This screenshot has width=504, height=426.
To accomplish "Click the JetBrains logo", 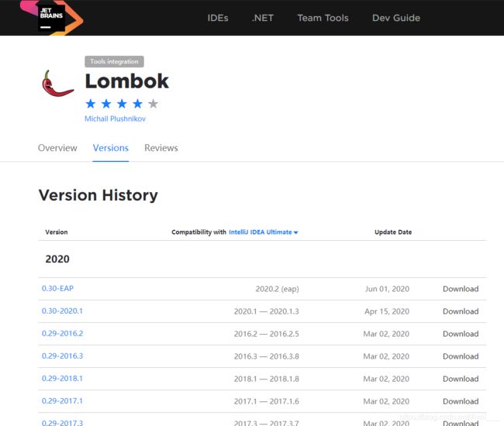I will 51,17.
